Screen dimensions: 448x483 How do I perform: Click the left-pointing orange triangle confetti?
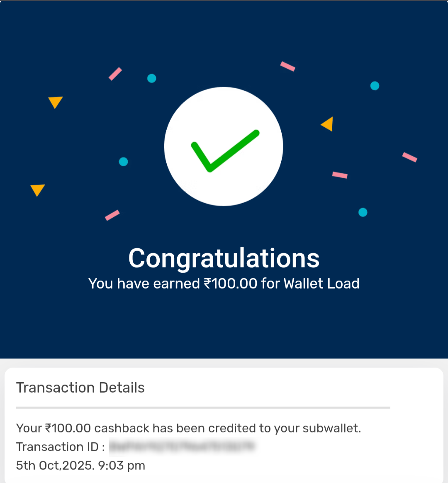click(328, 124)
